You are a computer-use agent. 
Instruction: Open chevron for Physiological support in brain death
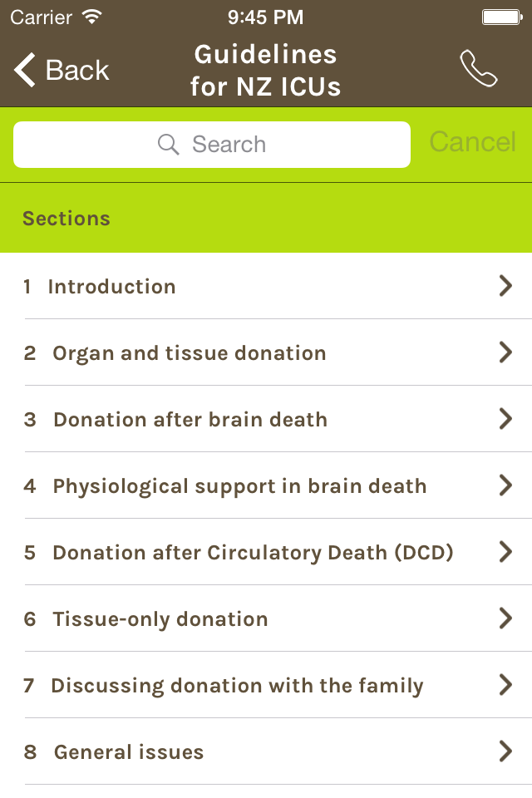[505, 485]
